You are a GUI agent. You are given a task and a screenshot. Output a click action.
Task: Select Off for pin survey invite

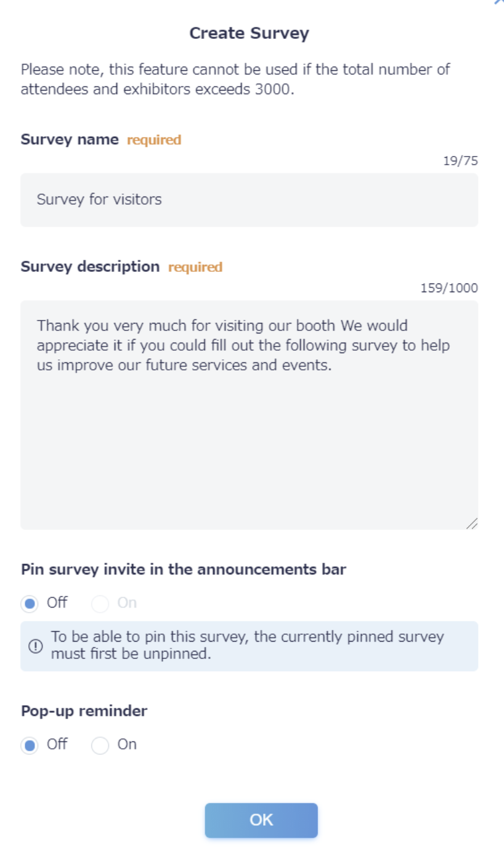30,603
